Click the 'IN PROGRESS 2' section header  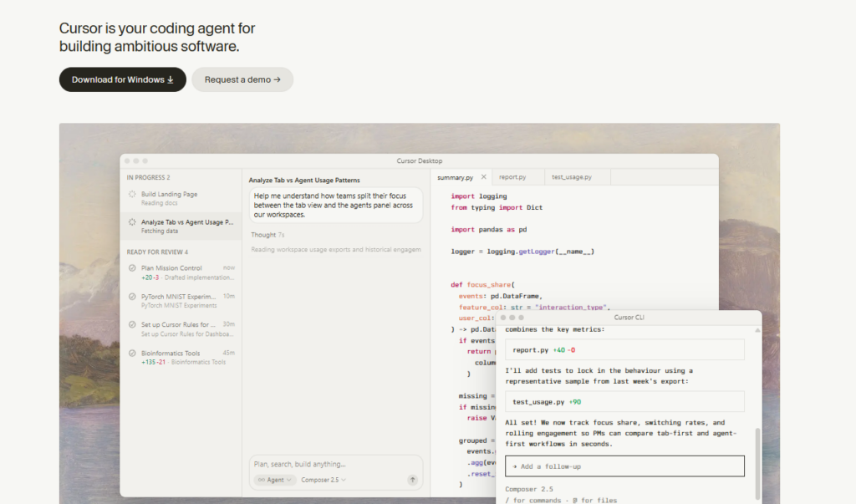point(148,177)
